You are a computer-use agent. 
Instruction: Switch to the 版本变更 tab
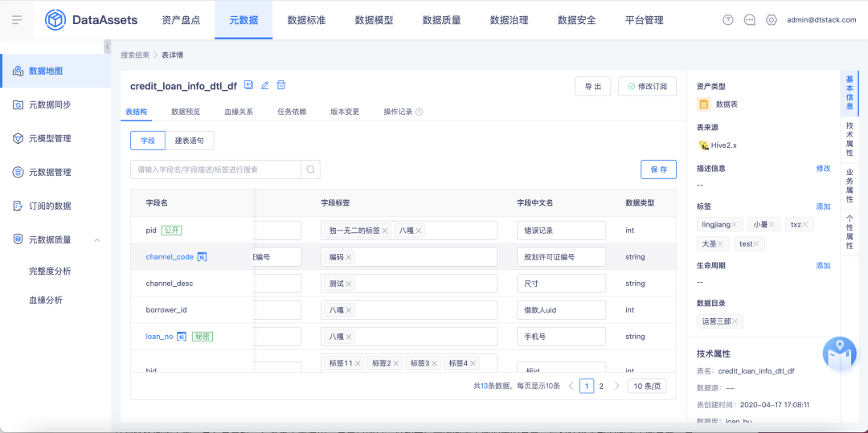pos(345,112)
